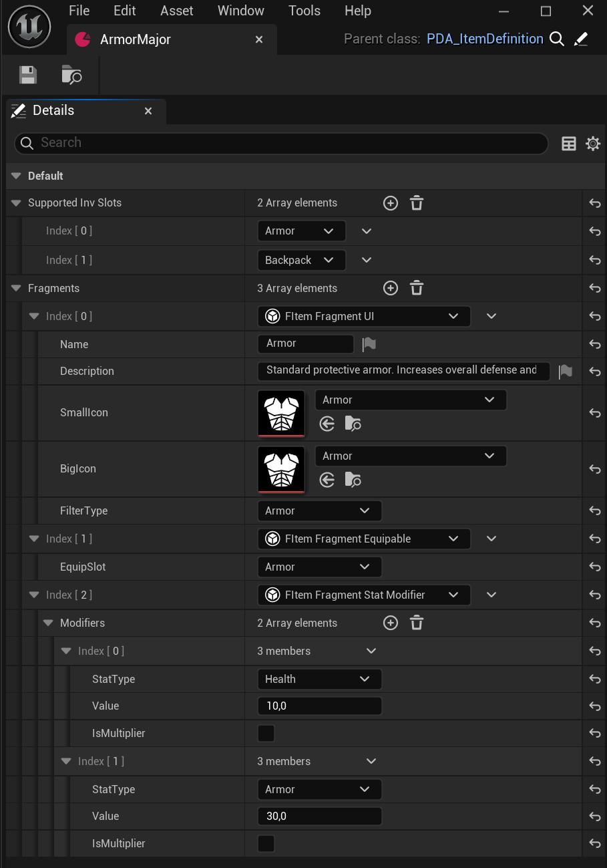Delete all Fragments array elements with trash icon
This screenshot has height=868, width=607.
point(417,289)
